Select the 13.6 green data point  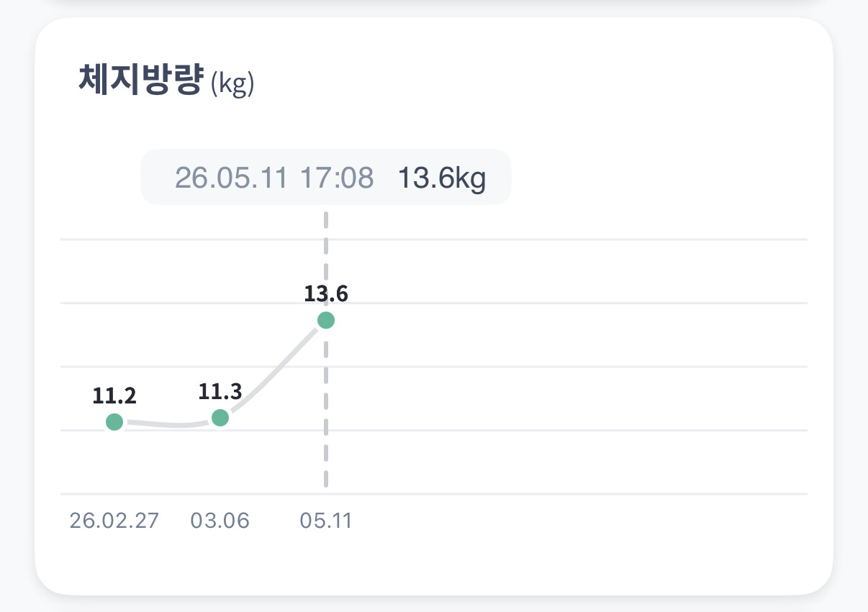tap(326, 321)
